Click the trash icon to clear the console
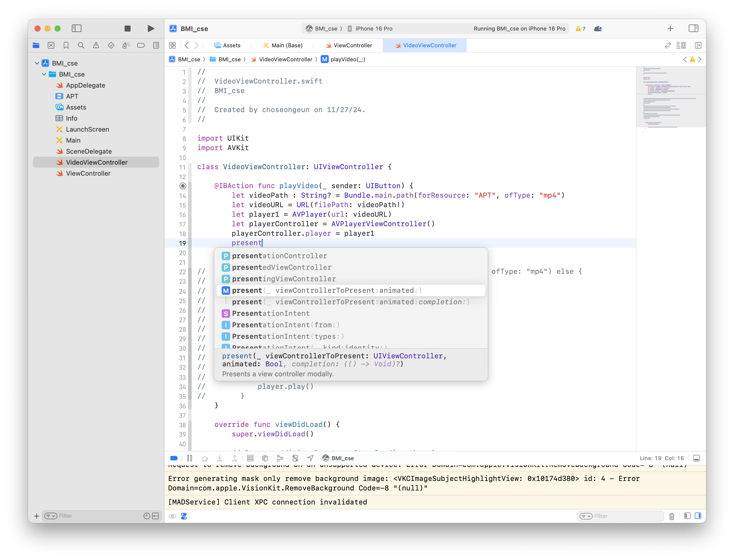This screenshot has height=560, width=734. 671,516
